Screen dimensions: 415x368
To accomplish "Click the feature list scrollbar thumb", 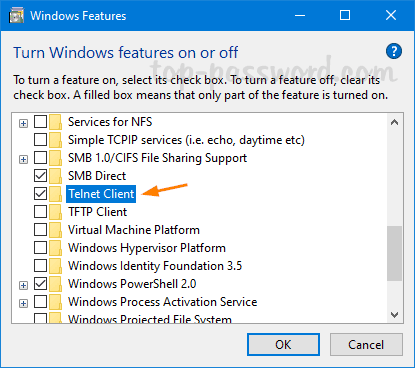I will (394, 253).
